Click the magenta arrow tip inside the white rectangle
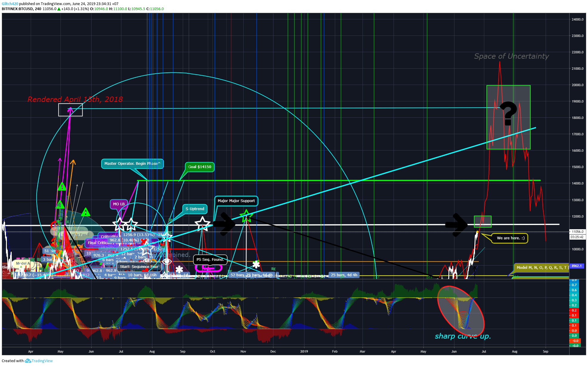Image resolution: width=588 pixels, height=366 pixels. coord(70,110)
